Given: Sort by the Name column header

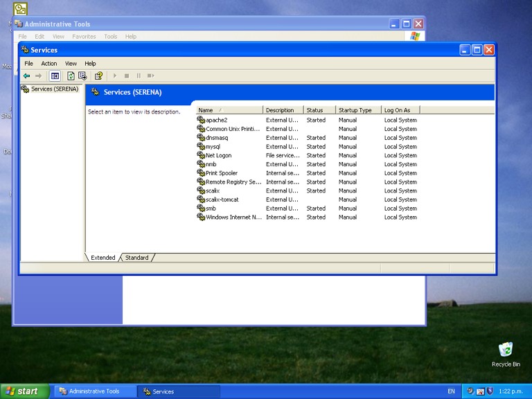Looking at the screenshot, I should coord(229,110).
